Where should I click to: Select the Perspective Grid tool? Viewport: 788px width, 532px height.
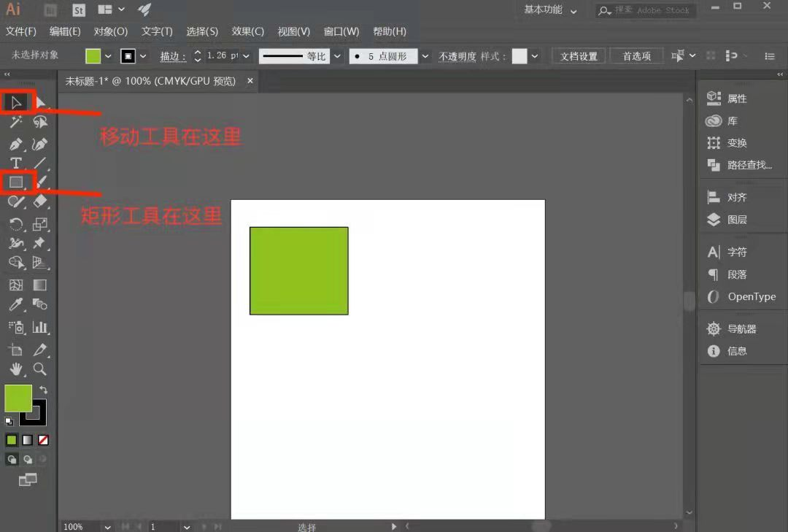[x=40, y=263]
